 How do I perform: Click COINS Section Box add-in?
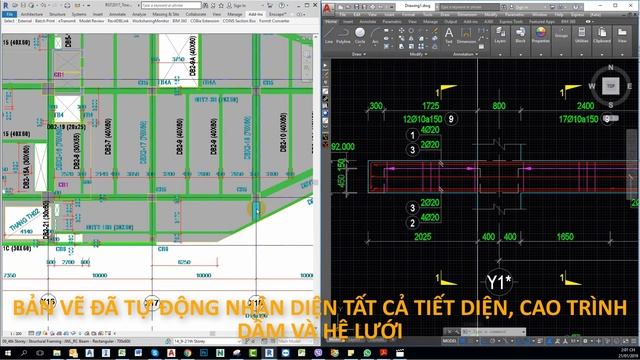click(x=239, y=21)
